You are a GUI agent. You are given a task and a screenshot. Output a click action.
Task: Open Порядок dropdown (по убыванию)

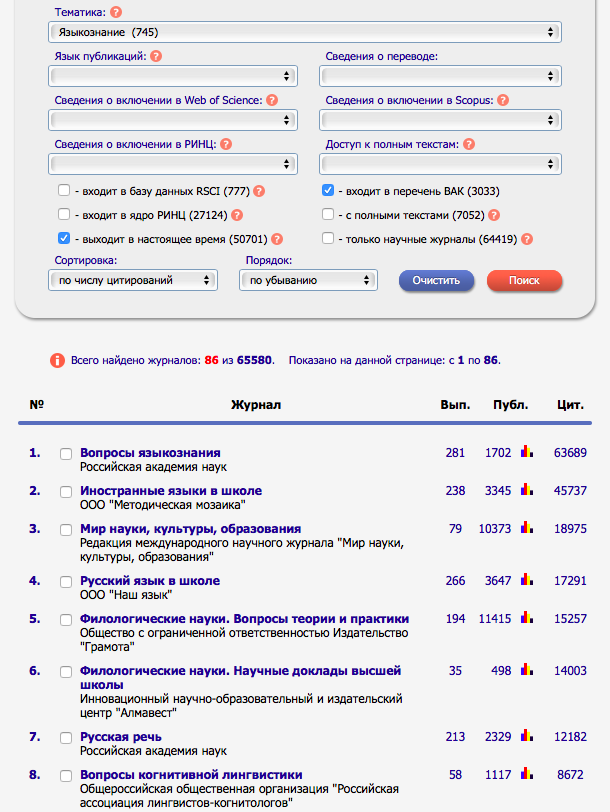click(308, 280)
